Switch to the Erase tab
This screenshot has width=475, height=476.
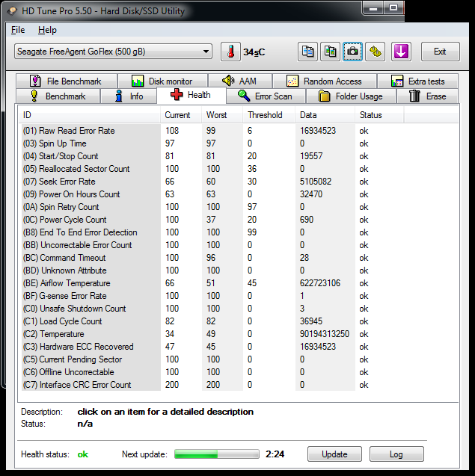pyautogui.click(x=427, y=96)
